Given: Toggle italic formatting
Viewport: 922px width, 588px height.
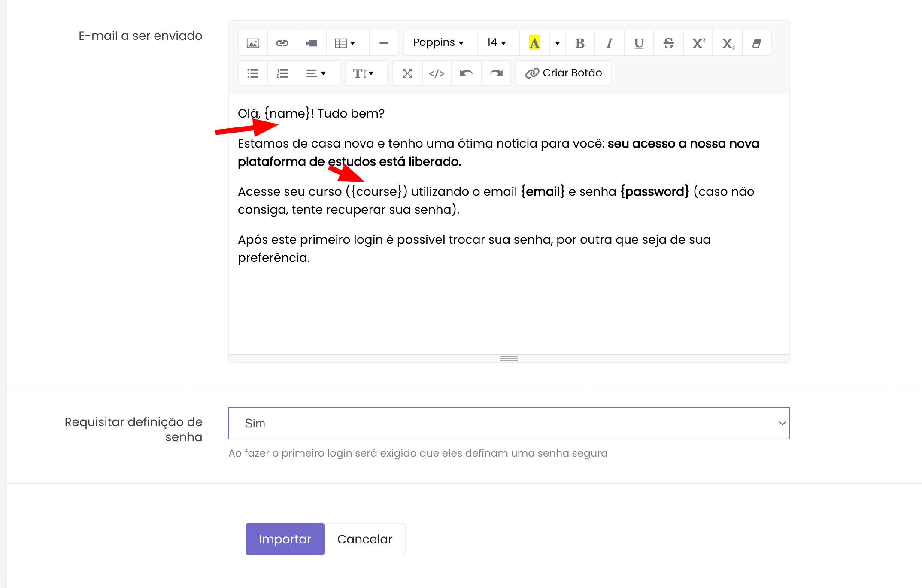Looking at the screenshot, I should (609, 43).
